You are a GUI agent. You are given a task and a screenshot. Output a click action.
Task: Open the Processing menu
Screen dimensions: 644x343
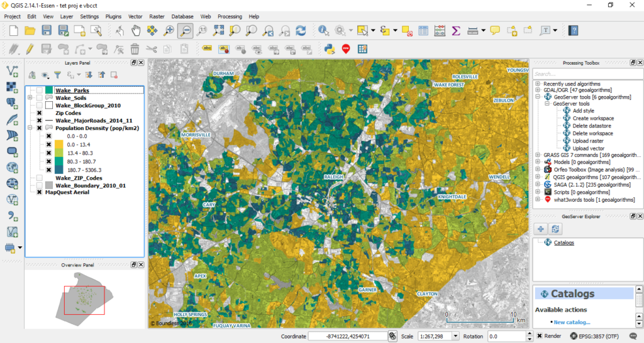click(230, 16)
